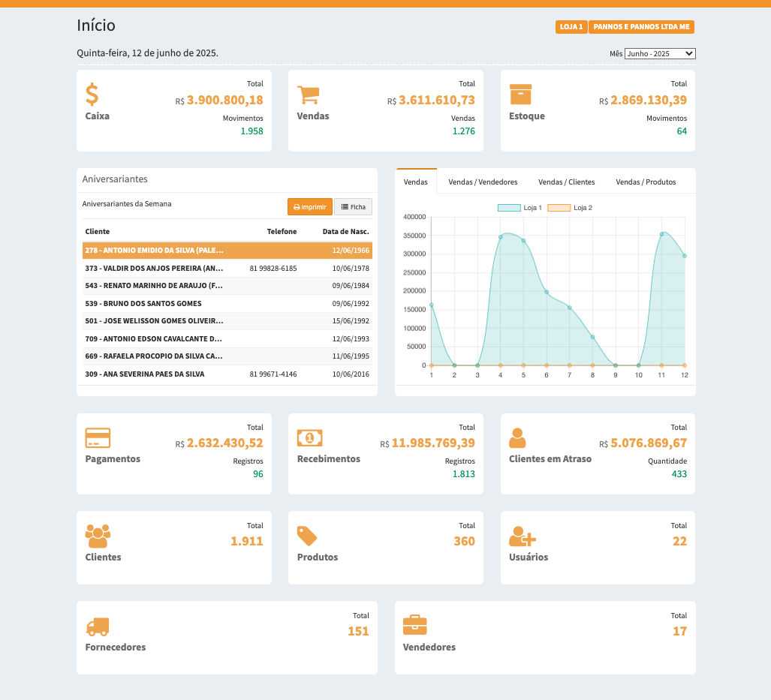Image resolution: width=771 pixels, height=700 pixels.
Task: Click the Caixa dollar sign icon
Action: coord(92,95)
